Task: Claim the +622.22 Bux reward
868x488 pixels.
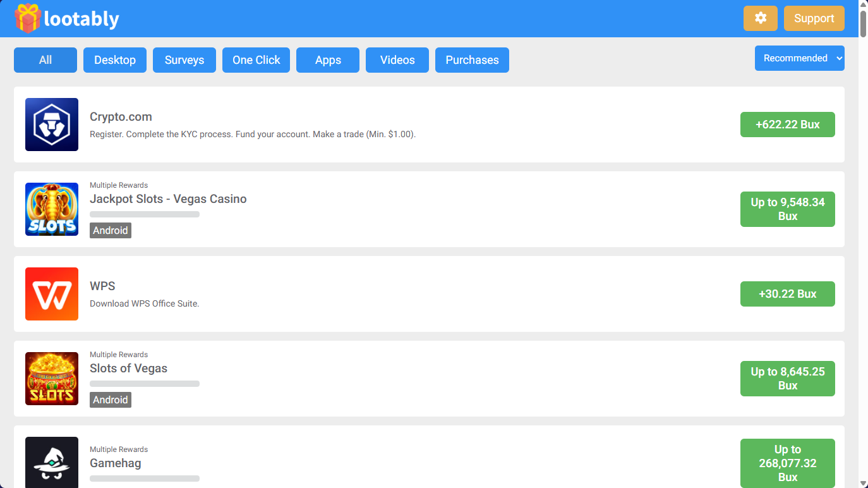Action: (x=788, y=125)
